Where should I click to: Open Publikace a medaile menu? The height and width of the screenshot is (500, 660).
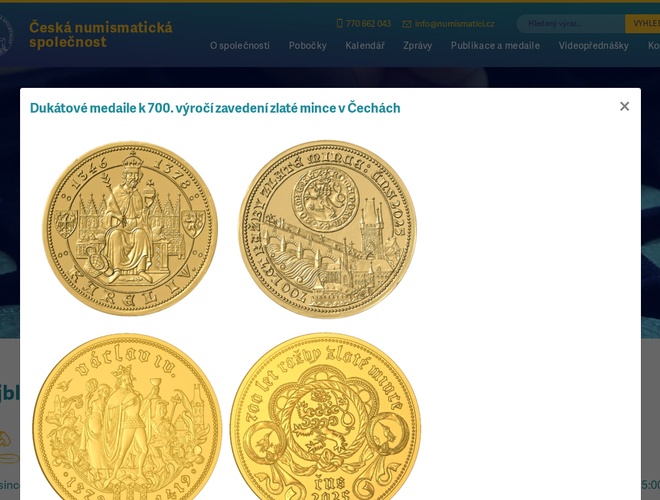[495, 45]
